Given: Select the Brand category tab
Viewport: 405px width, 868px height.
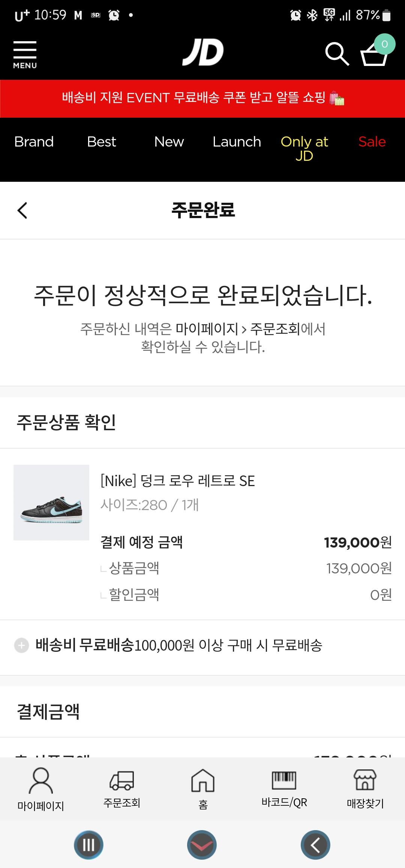Looking at the screenshot, I should click(34, 142).
